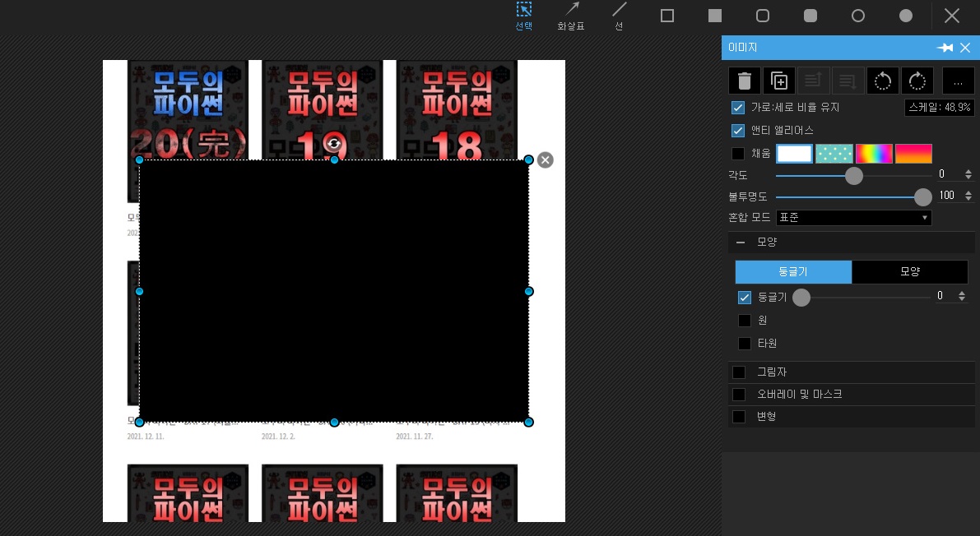Enable the 타원 ellipse checkbox

[x=745, y=343]
